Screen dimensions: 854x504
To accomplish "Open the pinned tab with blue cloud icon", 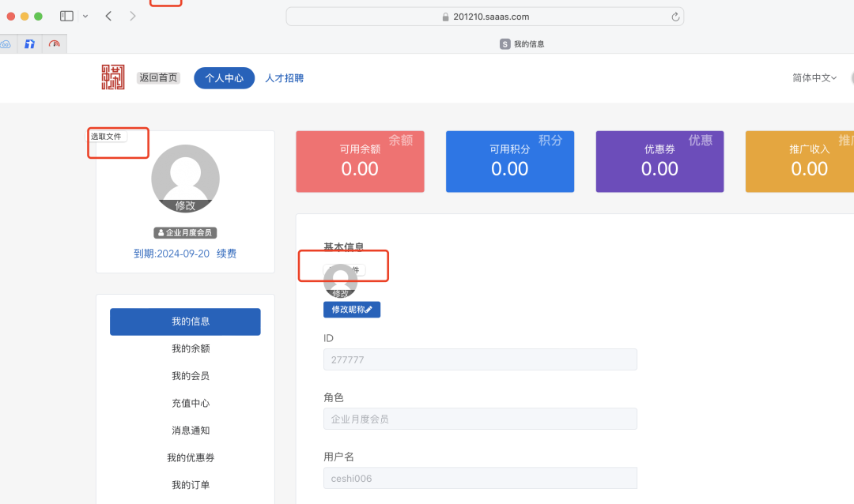I will pos(5,44).
